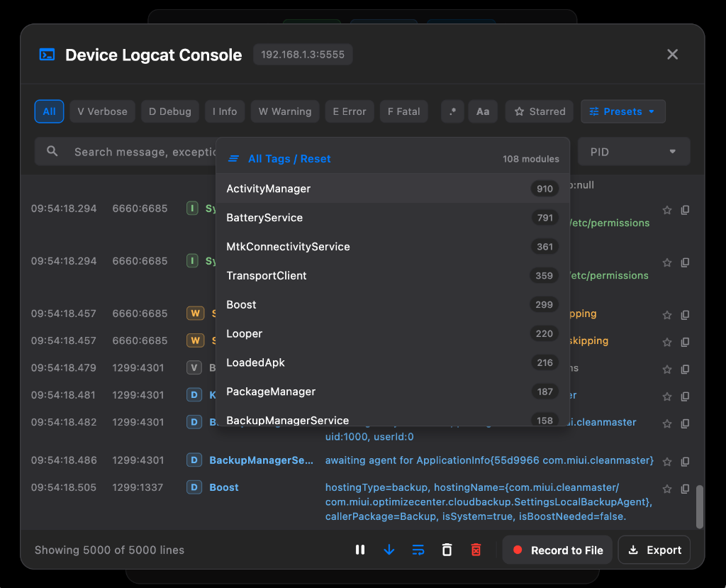
Task: Click Record to File button
Action: coord(557,550)
